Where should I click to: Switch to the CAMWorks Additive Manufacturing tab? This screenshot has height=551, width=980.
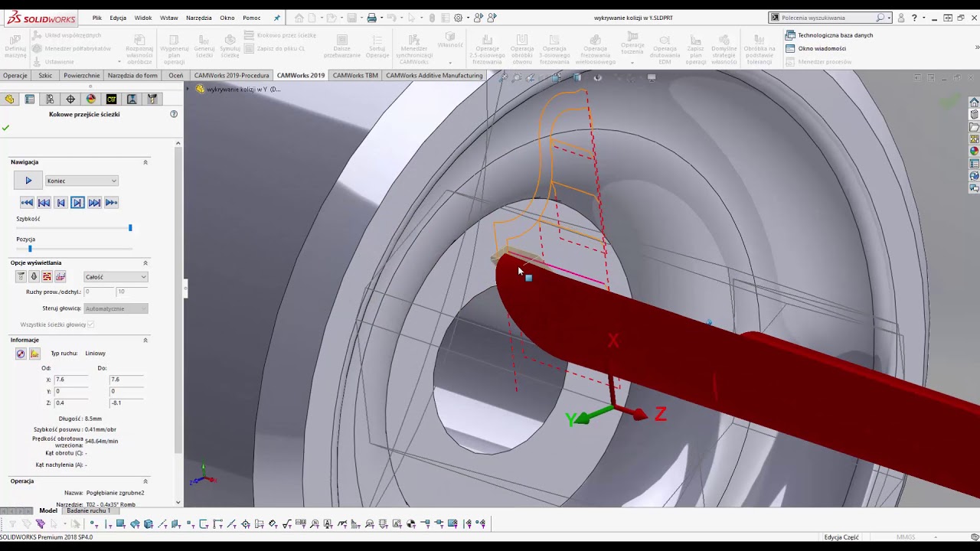tap(434, 76)
